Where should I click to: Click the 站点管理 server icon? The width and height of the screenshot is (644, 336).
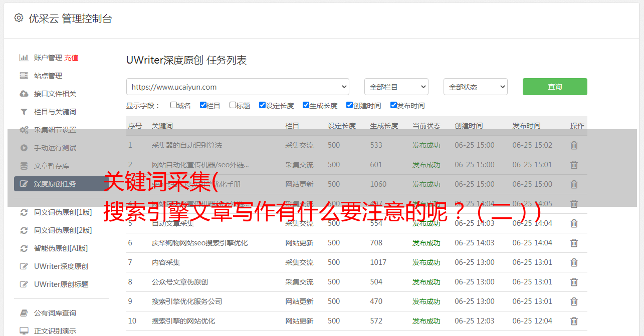tap(24, 76)
